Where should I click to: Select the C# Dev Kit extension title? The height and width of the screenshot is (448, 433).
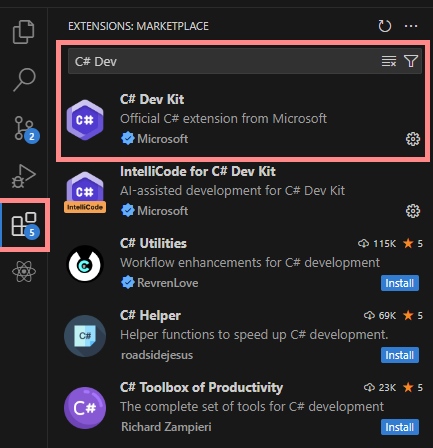click(x=152, y=99)
